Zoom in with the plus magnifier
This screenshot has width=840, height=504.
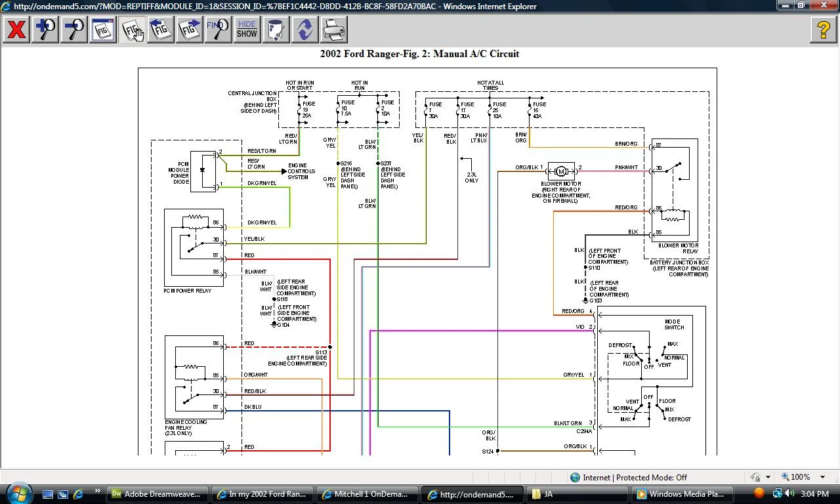[x=45, y=30]
